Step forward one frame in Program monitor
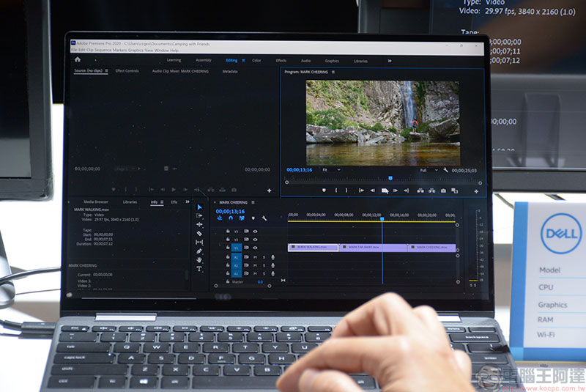Viewport: 586px width, 392px height. click(396, 191)
